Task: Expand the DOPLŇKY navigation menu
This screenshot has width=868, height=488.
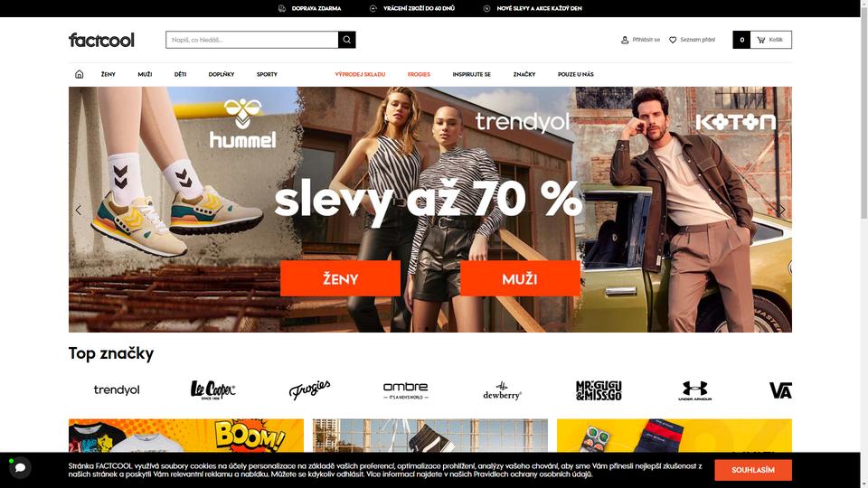Action: [222, 74]
